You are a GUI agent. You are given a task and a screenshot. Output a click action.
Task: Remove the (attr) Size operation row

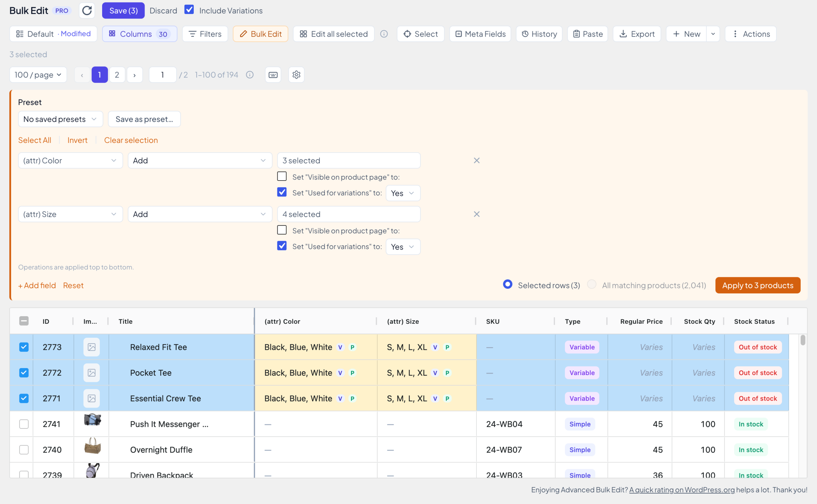pos(476,214)
